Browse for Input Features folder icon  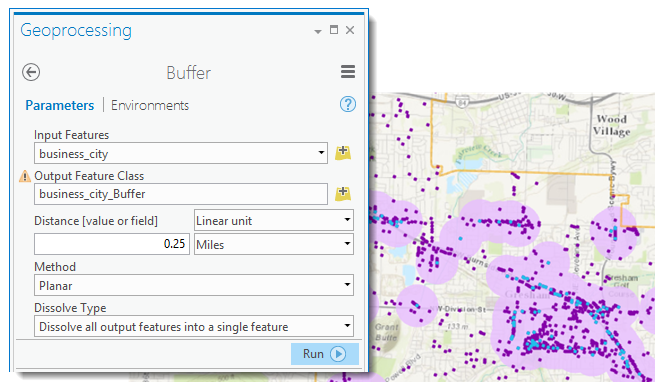pyautogui.click(x=343, y=153)
